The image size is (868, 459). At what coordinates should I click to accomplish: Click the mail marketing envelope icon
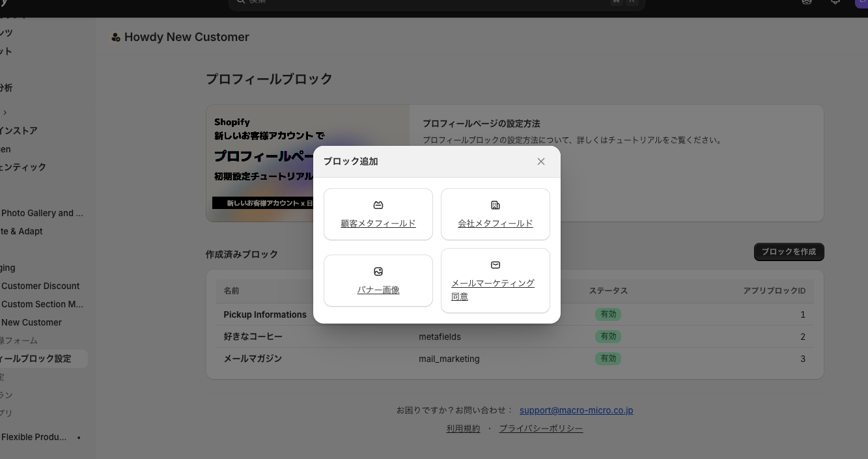496,265
